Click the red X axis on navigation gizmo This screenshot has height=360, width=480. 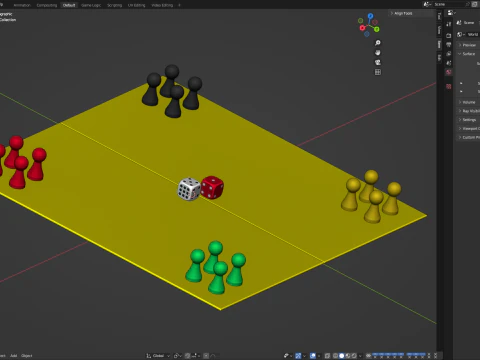tap(363, 28)
